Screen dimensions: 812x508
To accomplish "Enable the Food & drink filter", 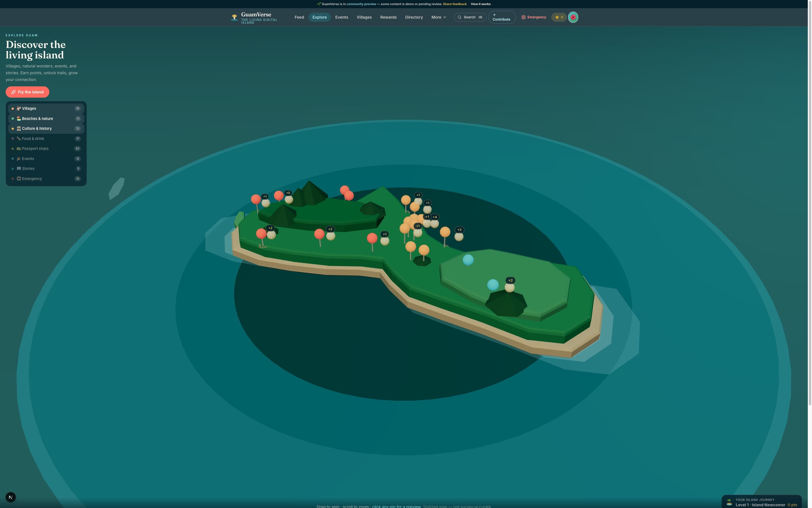I will pos(46,138).
